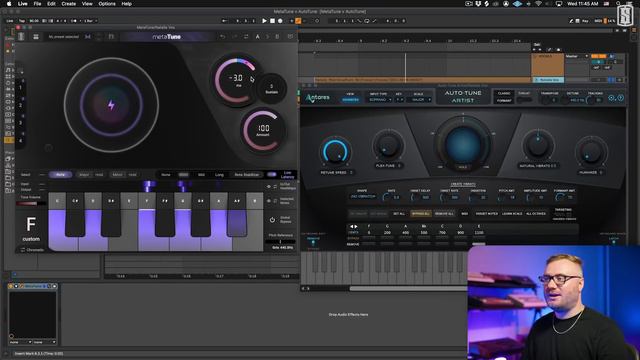The width and height of the screenshot is (640, 360).
Task: Click the Auto-Tune settings gear icon
Action: 611,98
